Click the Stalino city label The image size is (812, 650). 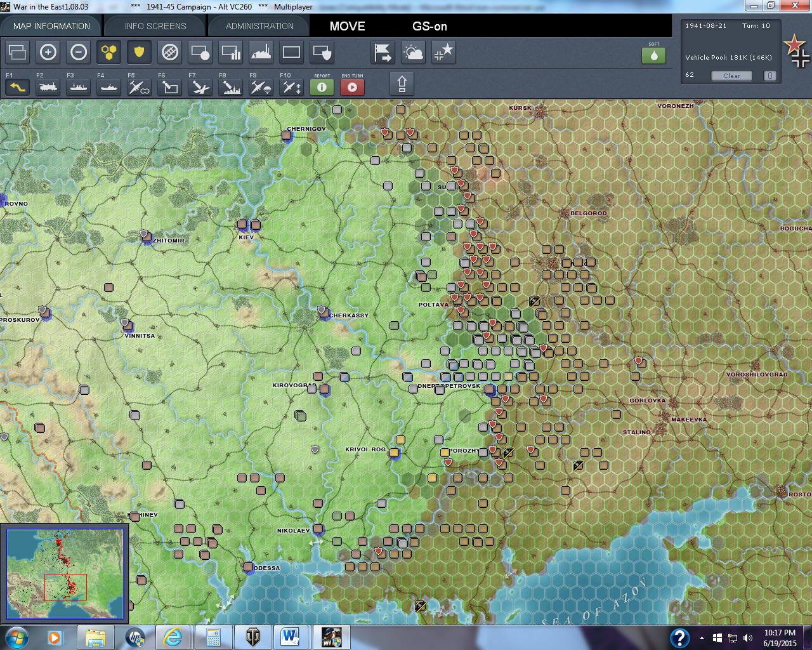pyautogui.click(x=636, y=432)
